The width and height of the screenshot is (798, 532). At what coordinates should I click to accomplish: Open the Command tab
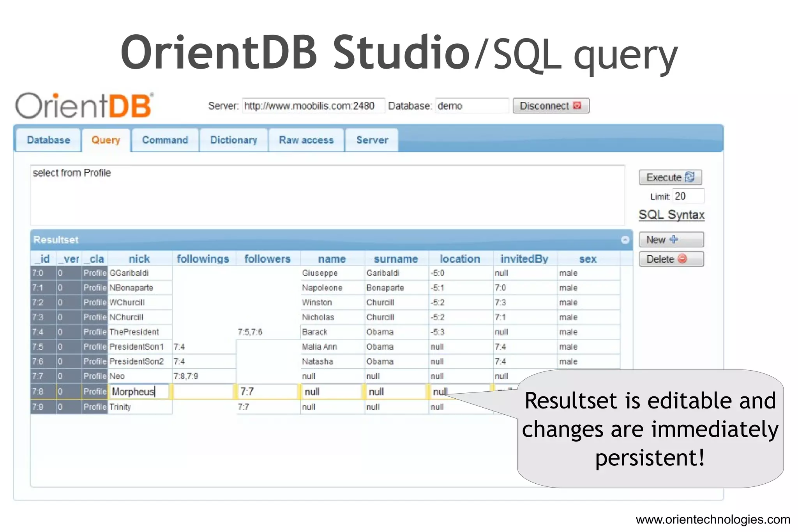coord(165,140)
